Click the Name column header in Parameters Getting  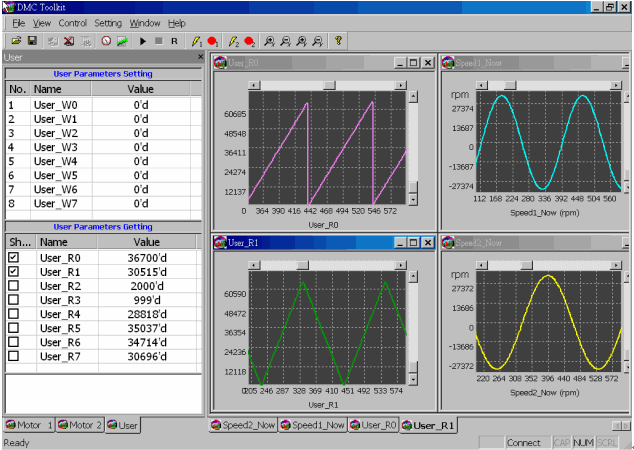click(x=55, y=242)
